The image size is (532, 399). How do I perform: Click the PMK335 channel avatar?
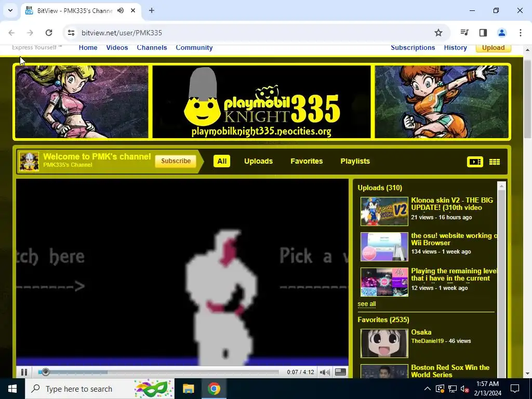29,162
